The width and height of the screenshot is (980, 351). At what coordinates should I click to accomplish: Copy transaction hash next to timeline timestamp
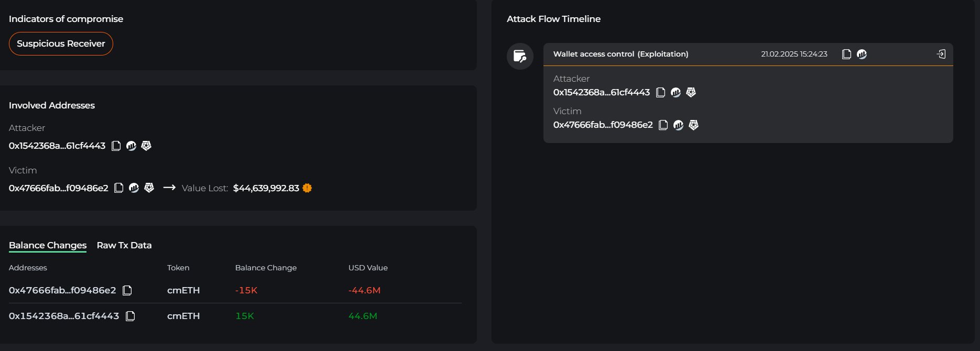tap(846, 54)
